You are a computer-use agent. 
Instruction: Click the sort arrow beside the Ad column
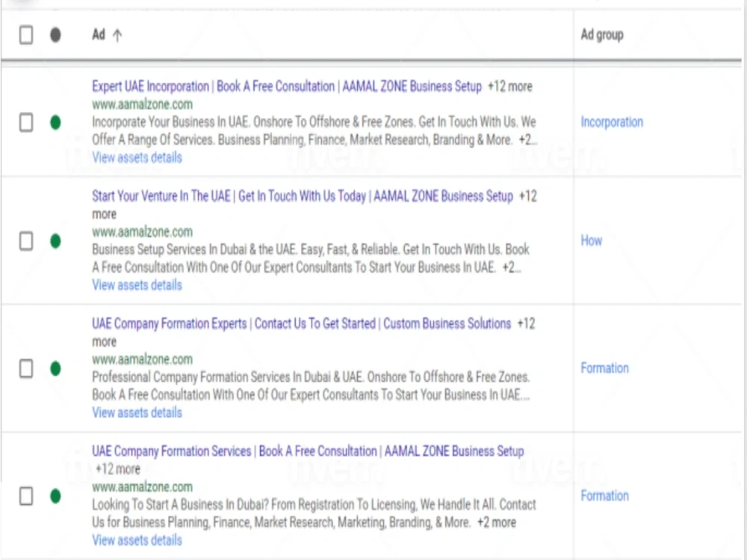(117, 35)
